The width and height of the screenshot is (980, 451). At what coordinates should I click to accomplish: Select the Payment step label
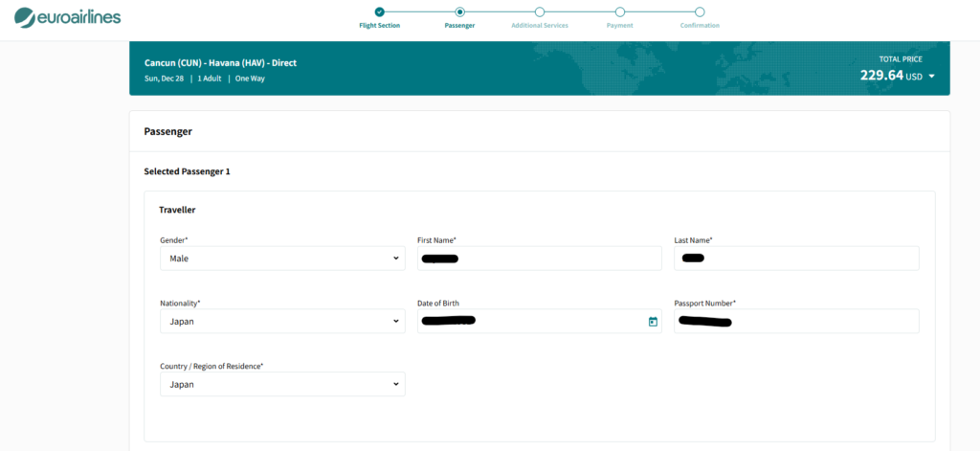tap(619, 26)
